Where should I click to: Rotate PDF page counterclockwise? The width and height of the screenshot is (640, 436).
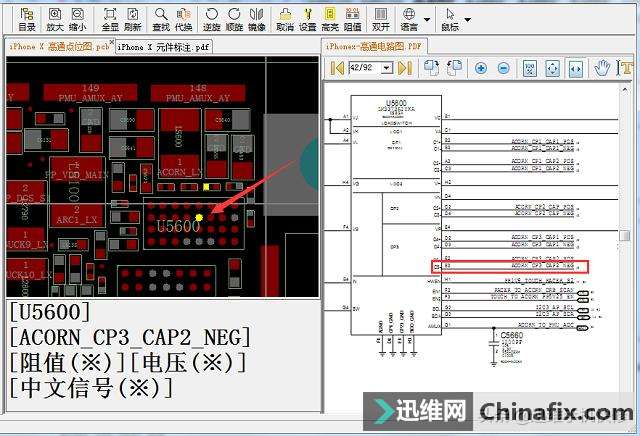coord(454,68)
